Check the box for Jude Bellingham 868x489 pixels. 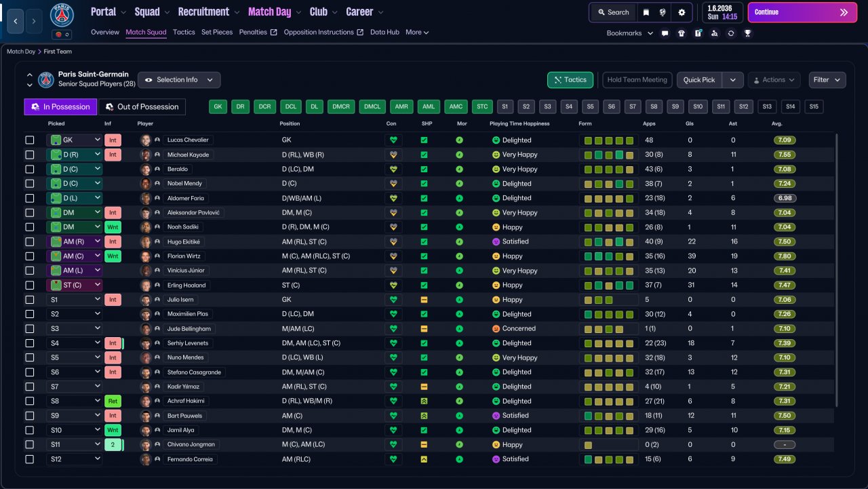[29, 329]
